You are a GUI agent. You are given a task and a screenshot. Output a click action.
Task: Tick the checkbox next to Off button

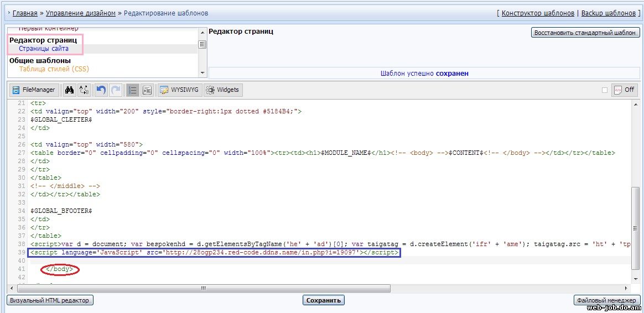click(x=605, y=90)
